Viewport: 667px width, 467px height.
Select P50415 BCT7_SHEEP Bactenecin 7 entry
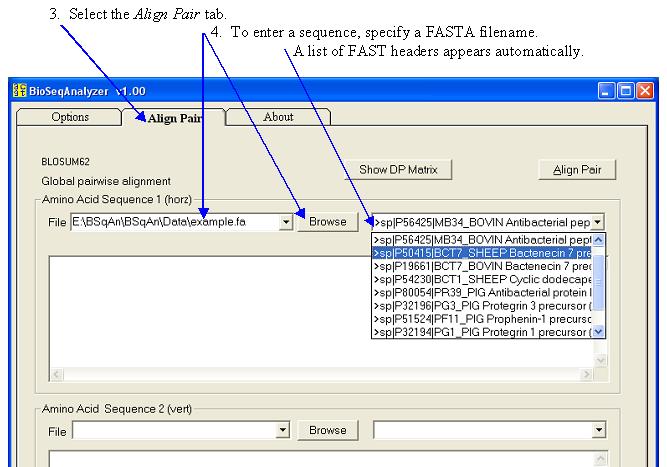(x=482, y=253)
